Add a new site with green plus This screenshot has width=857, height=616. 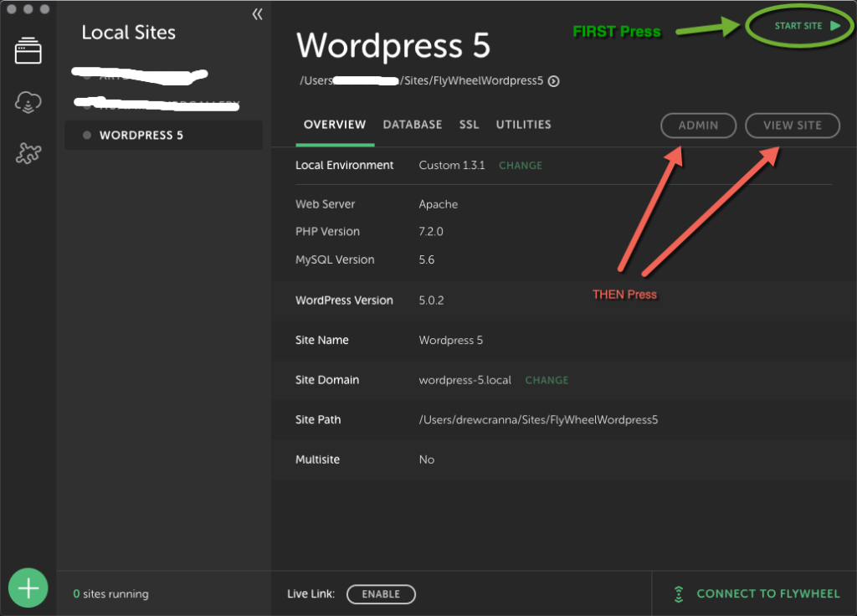coord(28,588)
